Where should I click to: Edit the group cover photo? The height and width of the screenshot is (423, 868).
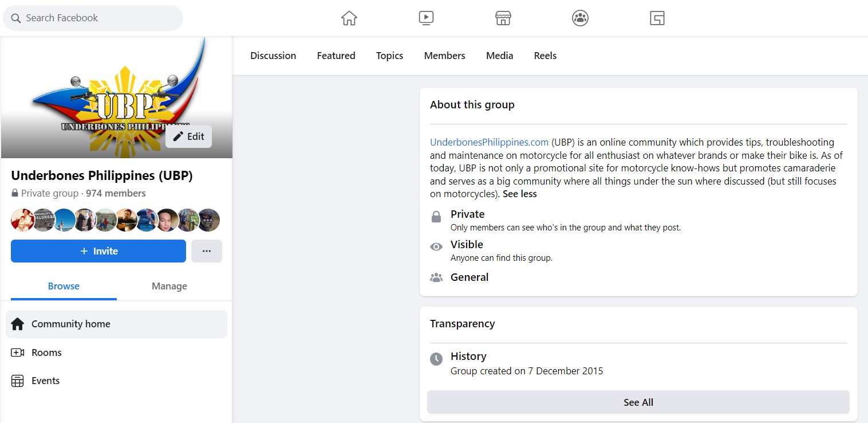tap(188, 136)
